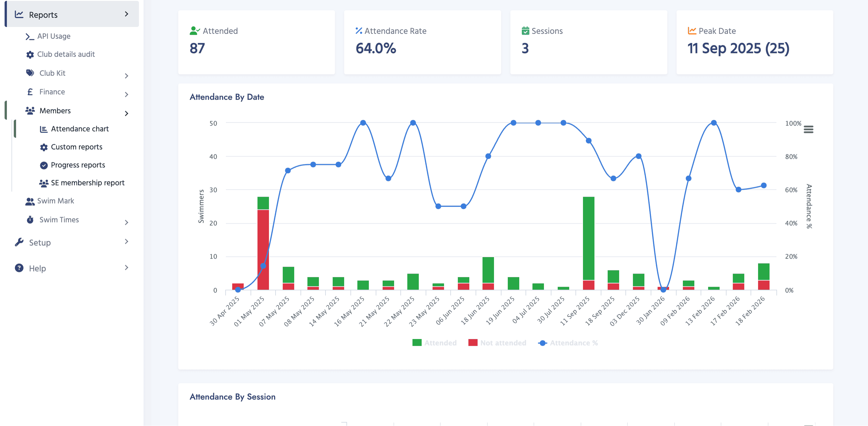
Task: Open the chart hamburger menu icon
Action: 808,129
